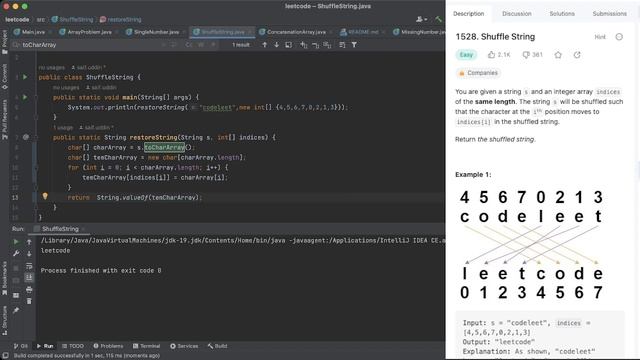The image size is (640, 360).
Task: Open the Project tool window sidebar button
Action: (x=5, y=42)
